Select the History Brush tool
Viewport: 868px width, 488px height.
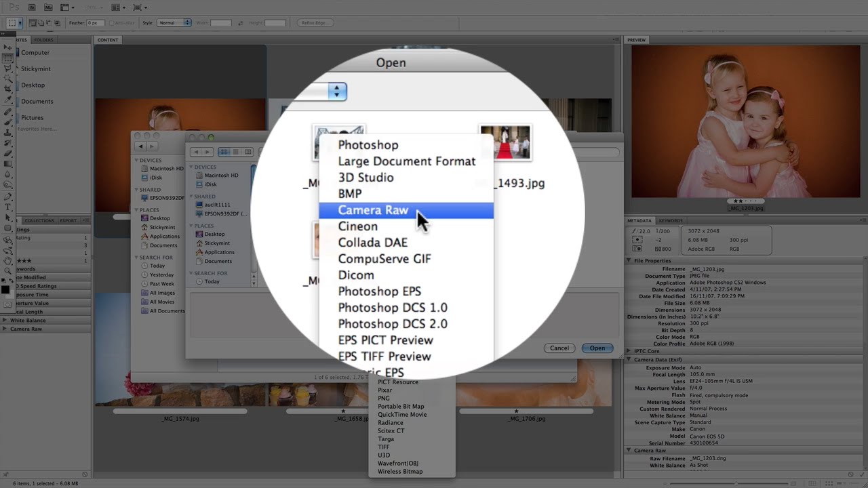8,143
